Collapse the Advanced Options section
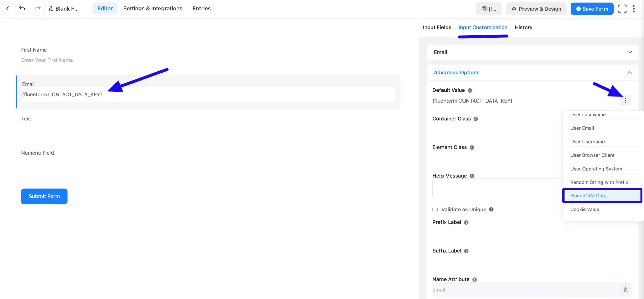The height and width of the screenshot is (299, 644). 532,73
